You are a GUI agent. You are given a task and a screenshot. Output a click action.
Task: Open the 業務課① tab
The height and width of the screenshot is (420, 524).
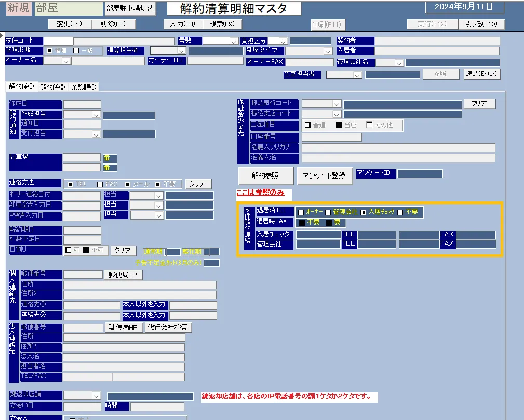tap(84, 87)
